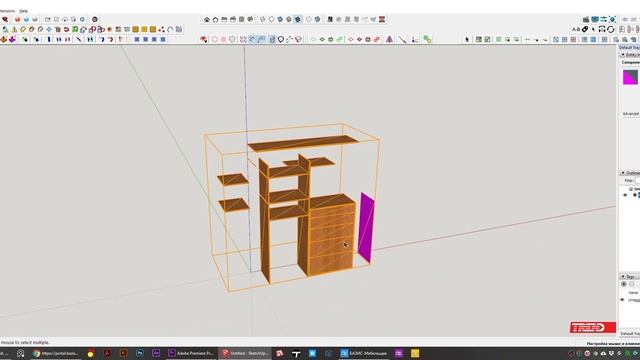This screenshot has height=360, width=640.
Task: Click the red grid icon in right toolbar
Action: (x=573, y=39)
